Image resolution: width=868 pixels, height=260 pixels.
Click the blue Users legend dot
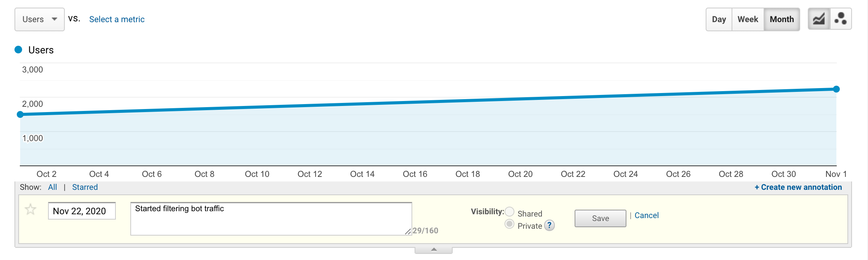[18, 50]
